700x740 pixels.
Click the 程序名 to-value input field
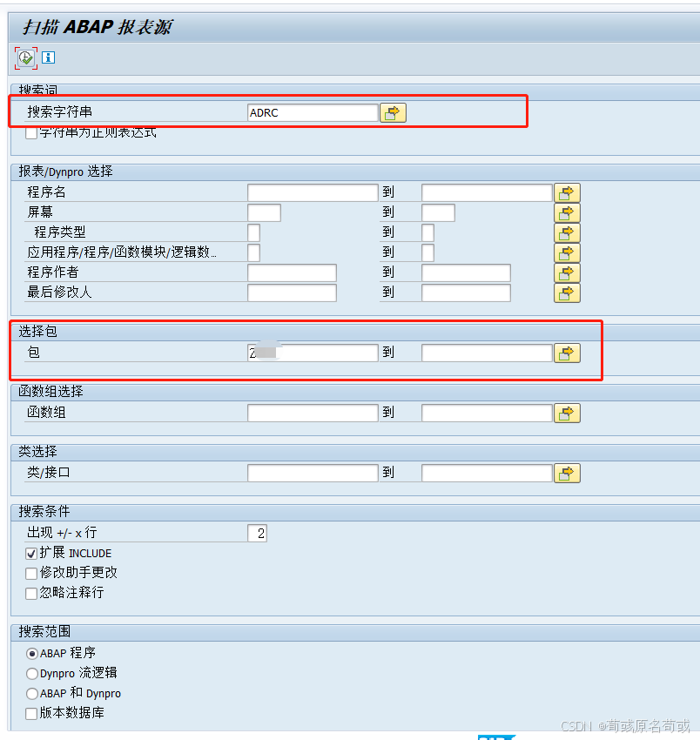click(487, 192)
